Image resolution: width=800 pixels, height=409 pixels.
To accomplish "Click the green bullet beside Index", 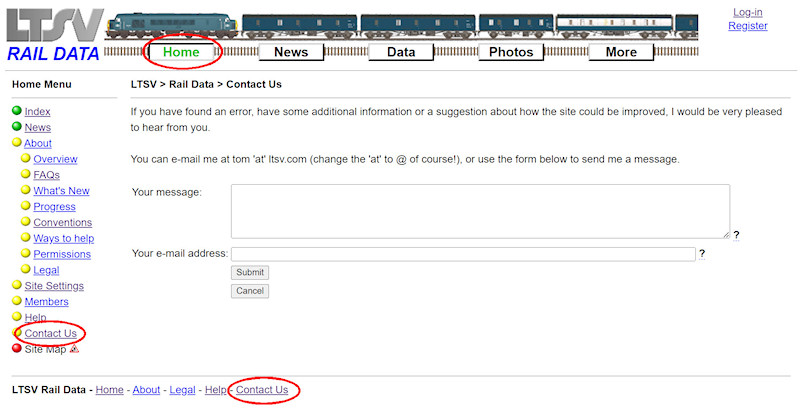I will point(17,112).
